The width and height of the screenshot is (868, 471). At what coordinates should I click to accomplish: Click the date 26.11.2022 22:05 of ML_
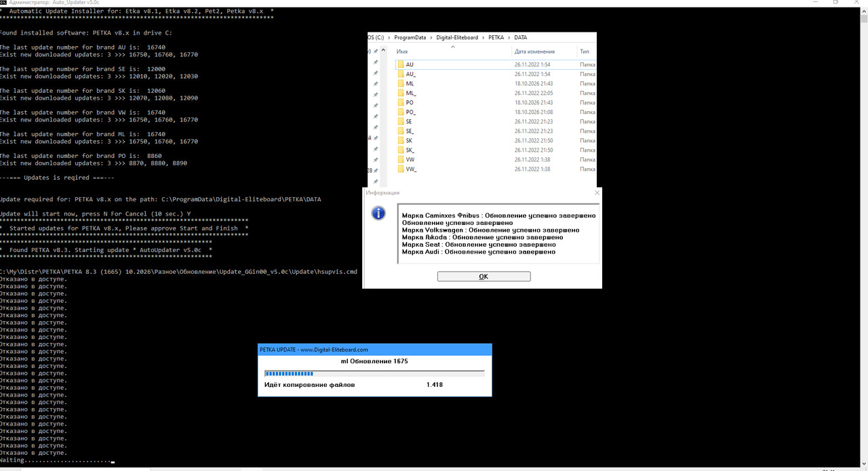coord(534,93)
